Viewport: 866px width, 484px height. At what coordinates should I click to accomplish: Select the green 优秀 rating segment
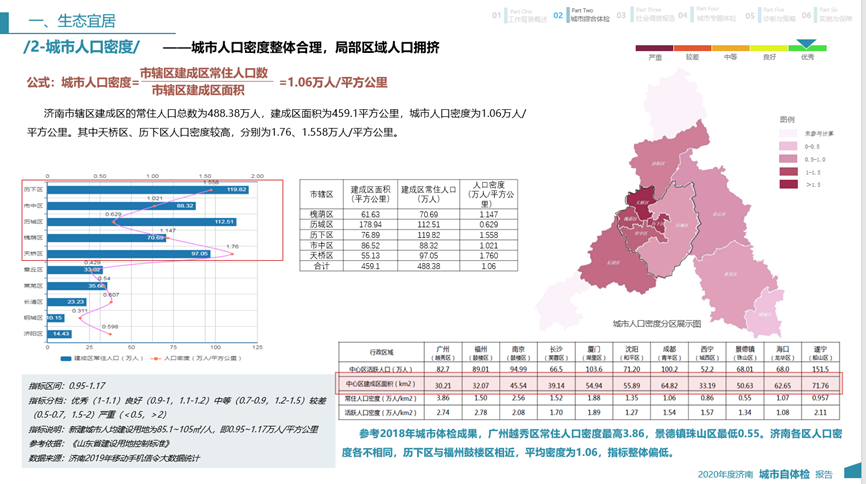[807, 49]
